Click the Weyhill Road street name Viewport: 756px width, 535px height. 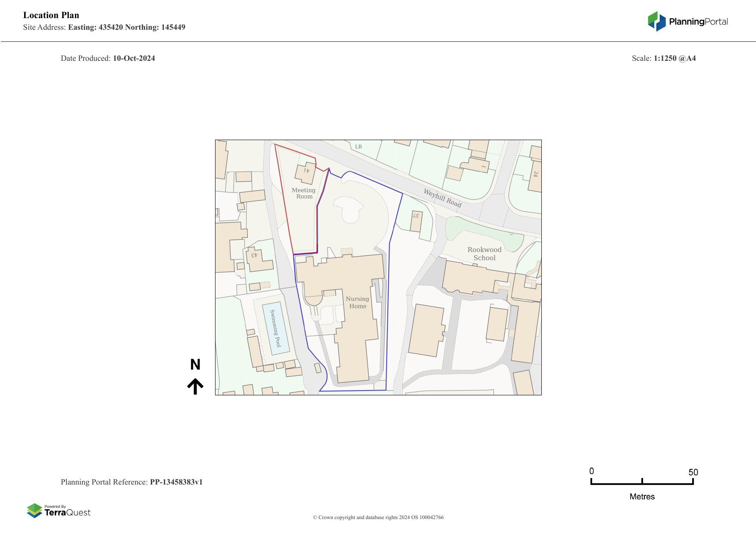[x=442, y=198]
